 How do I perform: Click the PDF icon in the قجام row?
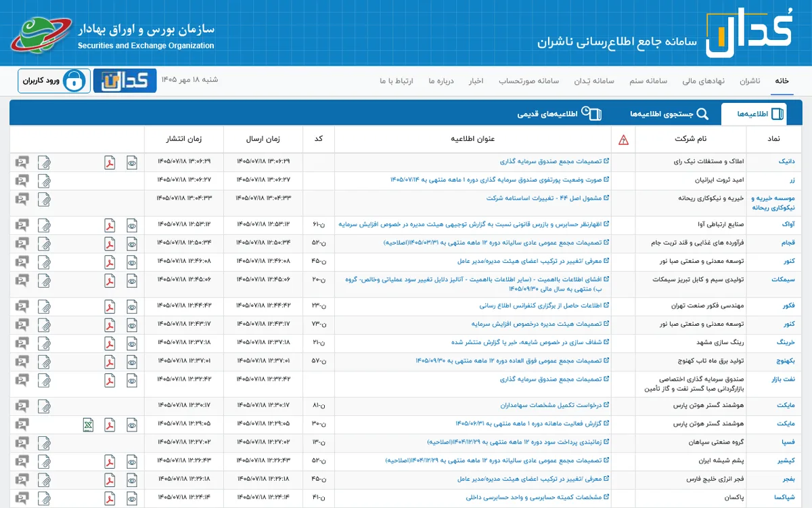110,244
